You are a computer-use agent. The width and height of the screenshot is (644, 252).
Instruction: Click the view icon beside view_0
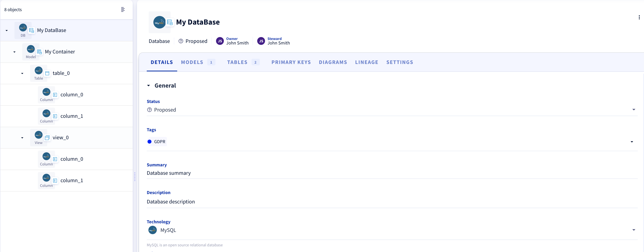(x=47, y=138)
